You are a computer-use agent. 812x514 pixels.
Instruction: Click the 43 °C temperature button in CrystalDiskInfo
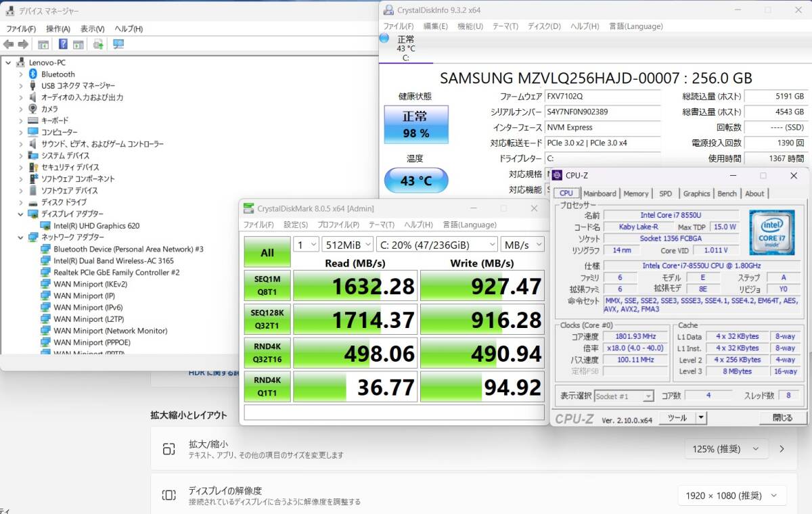[416, 181]
